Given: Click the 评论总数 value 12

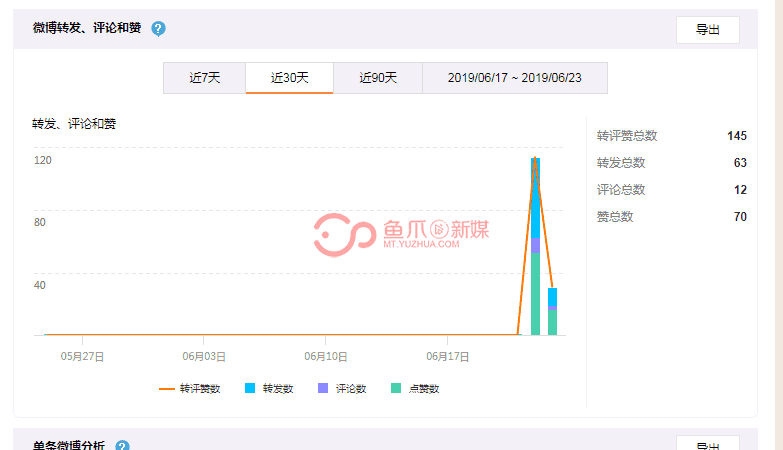Looking at the screenshot, I should [x=740, y=190].
